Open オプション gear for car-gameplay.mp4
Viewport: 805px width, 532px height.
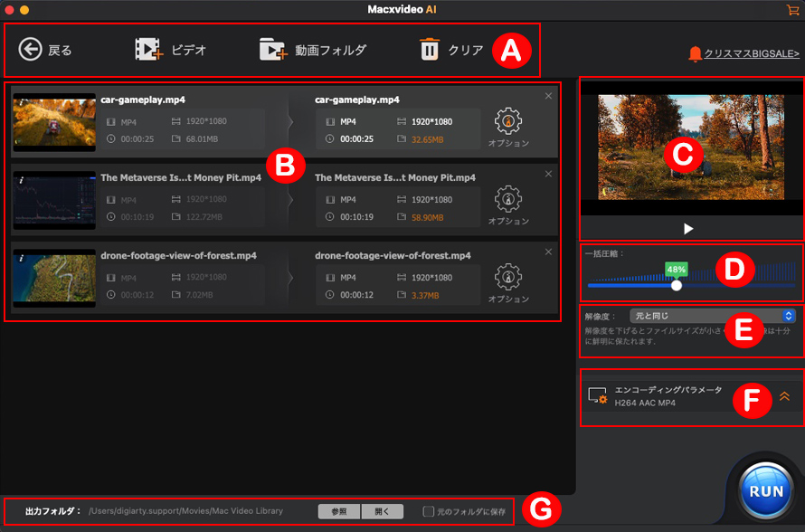(509, 119)
